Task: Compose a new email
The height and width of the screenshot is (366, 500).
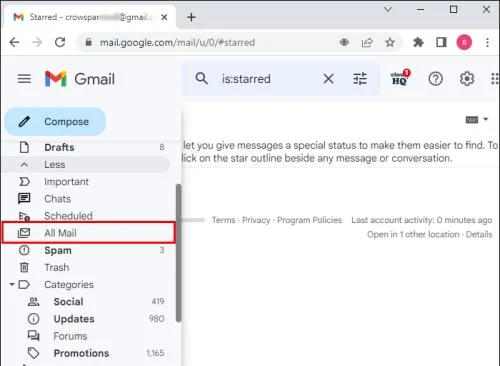Action: click(x=55, y=122)
